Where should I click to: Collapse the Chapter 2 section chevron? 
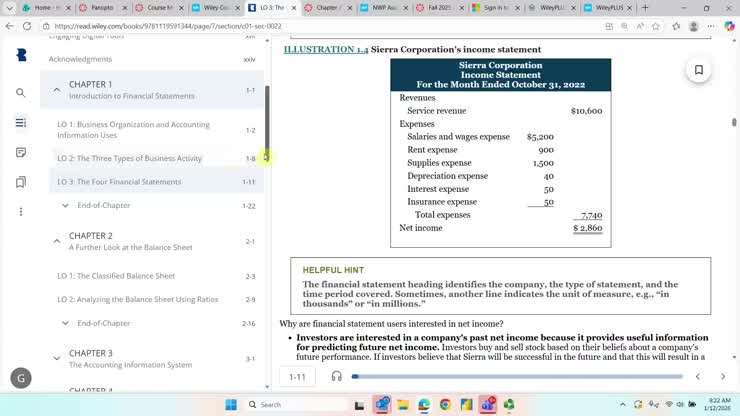(x=57, y=241)
